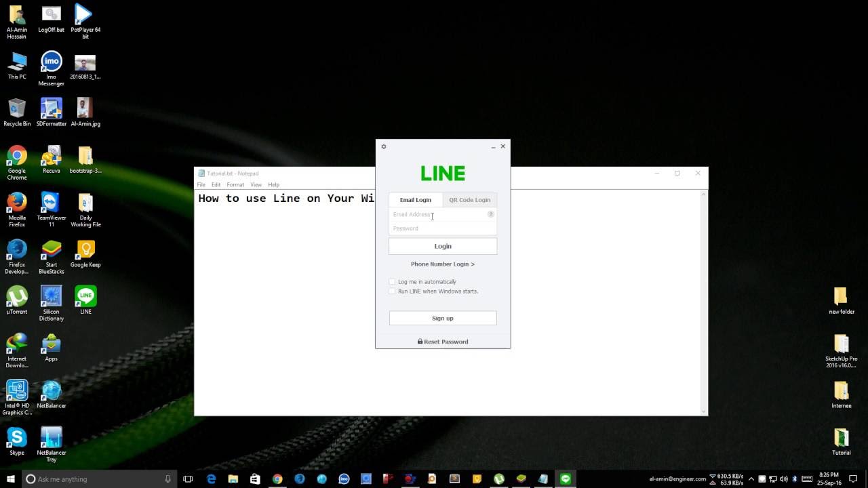
Task: Maximize the Notepad window
Action: point(677,174)
